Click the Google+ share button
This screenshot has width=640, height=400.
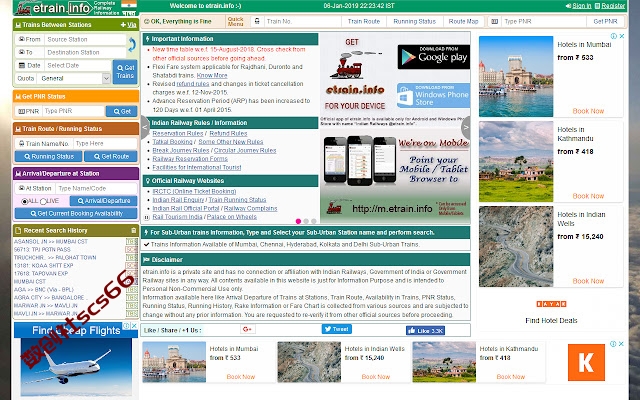(247, 329)
